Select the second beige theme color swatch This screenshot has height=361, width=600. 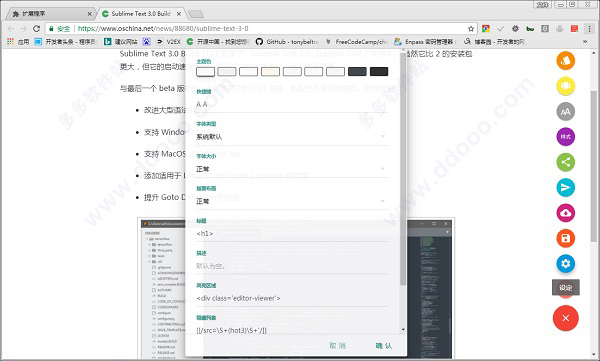pyautogui.click(x=227, y=72)
